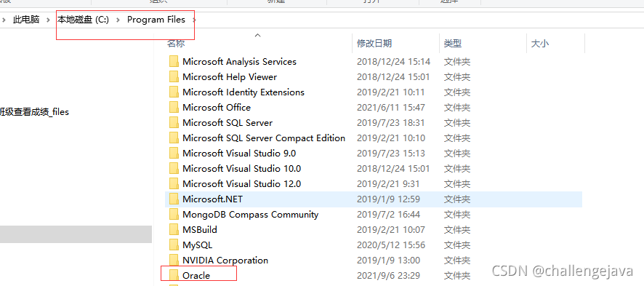644x286 pixels.
Task: Expand the chevron after 此电脑 in the address bar
Action: 49,20
